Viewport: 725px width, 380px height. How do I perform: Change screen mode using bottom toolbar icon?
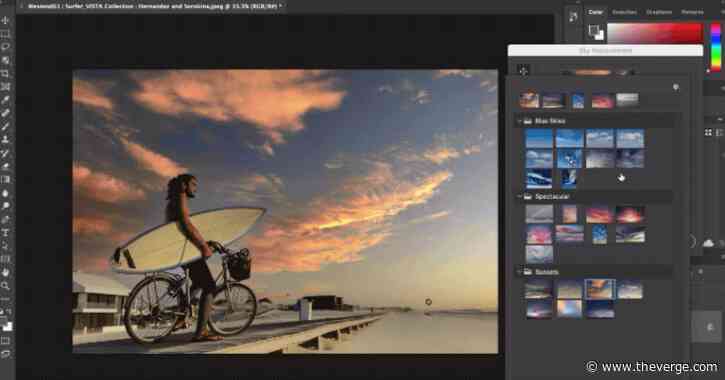[x=6, y=354]
